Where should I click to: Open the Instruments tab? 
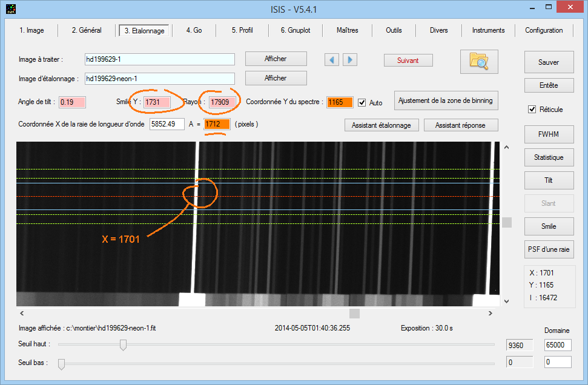tap(488, 30)
